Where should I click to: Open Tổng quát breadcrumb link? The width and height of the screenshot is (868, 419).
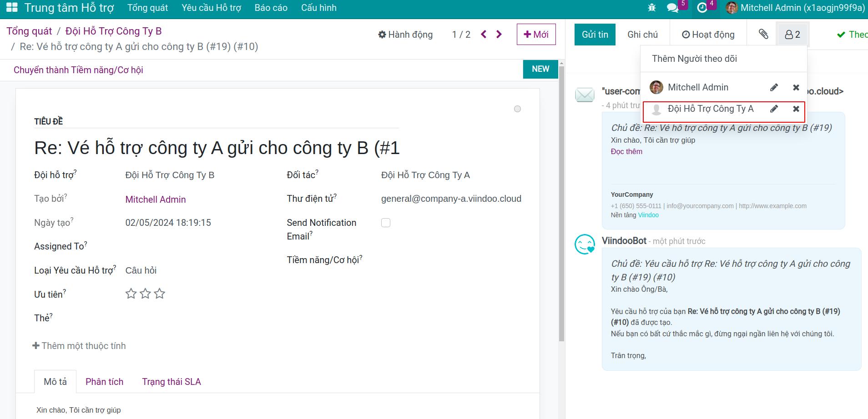(x=29, y=31)
